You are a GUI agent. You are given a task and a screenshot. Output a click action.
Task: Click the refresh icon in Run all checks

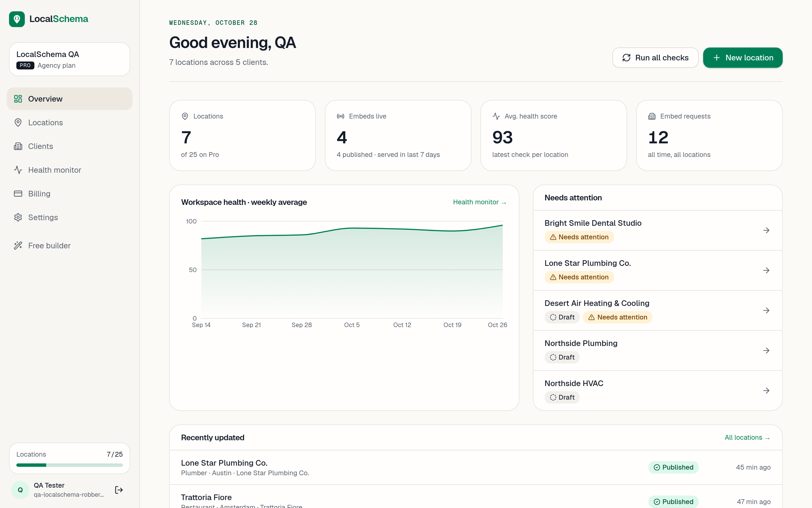point(626,58)
